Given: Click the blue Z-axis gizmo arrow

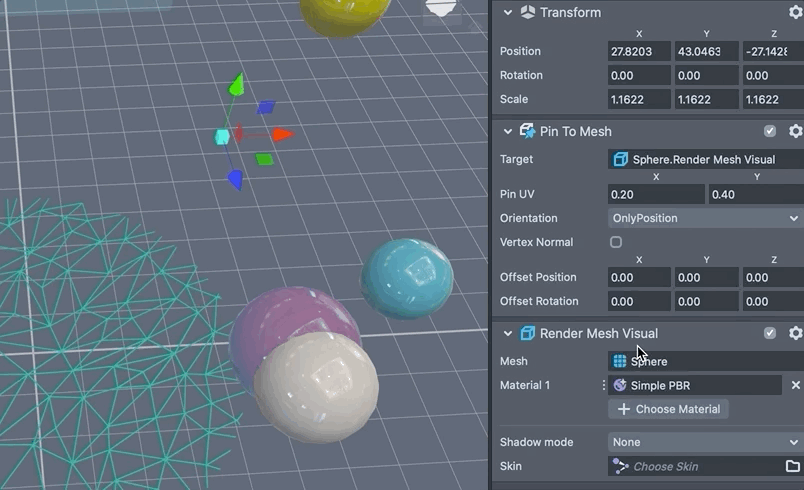Looking at the screenshot, I should tap(235, 180).
